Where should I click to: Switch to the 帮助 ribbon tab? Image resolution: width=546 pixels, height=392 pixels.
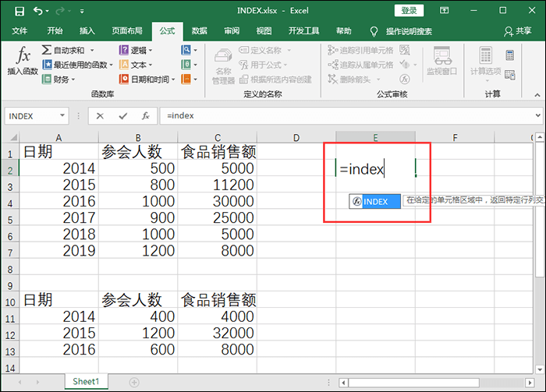344,31
